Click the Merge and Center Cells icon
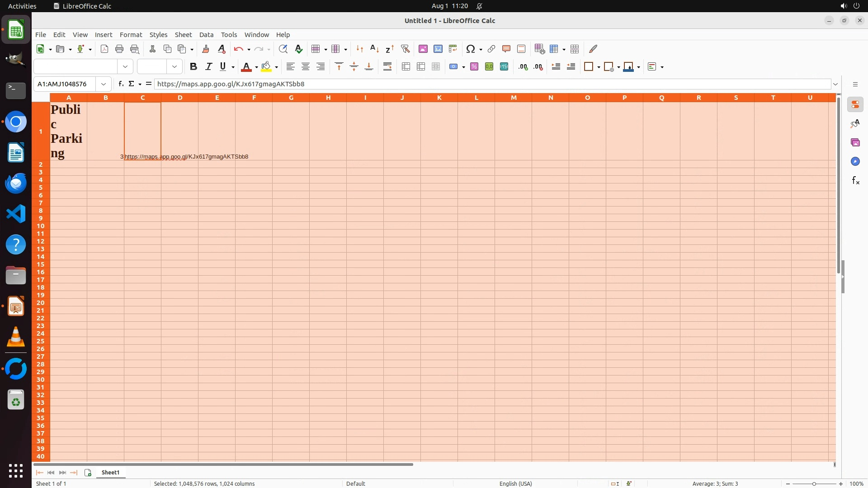Viewport: 868px width, 488px height. pos(406,67)
